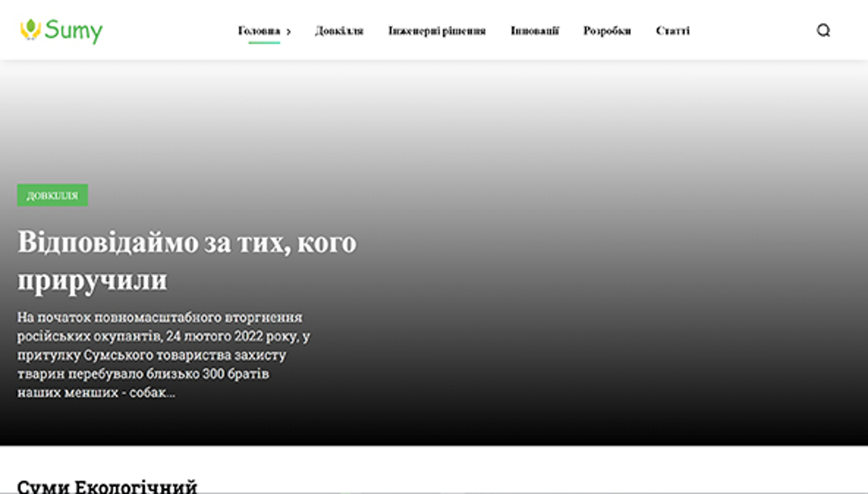Open the search magnifier icon
Screen dimensions: 868x494
click(823, 31)
